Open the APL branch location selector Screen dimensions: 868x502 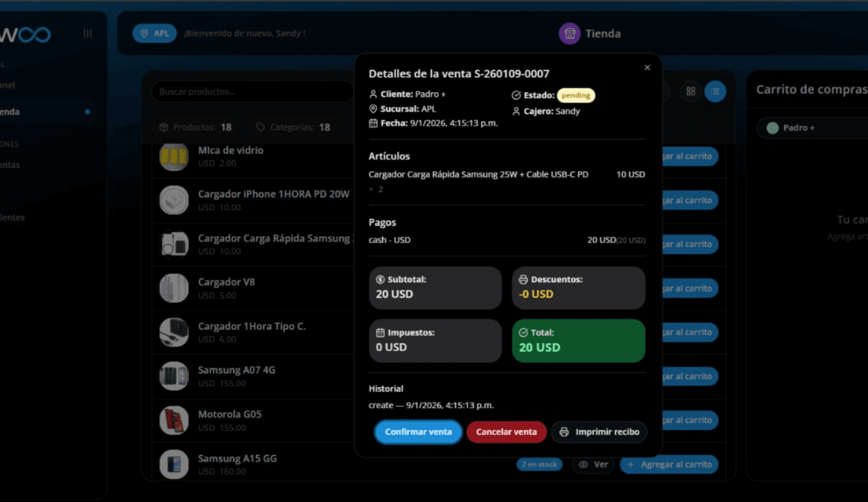[x=154, y=33]
